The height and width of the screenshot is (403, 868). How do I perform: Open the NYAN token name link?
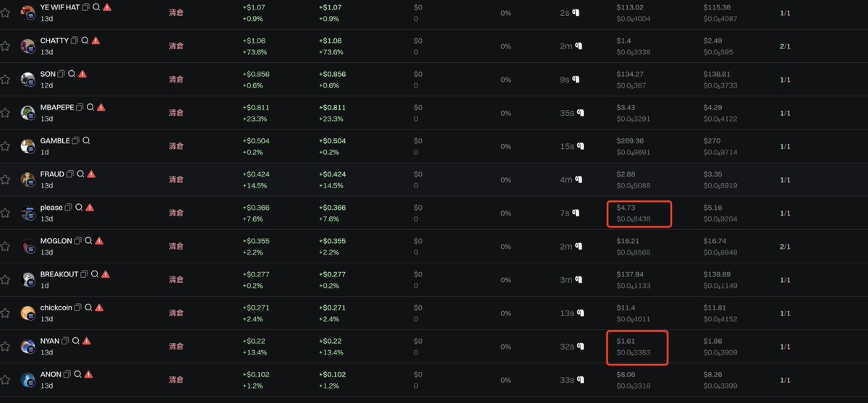click(x=49, y=341)
